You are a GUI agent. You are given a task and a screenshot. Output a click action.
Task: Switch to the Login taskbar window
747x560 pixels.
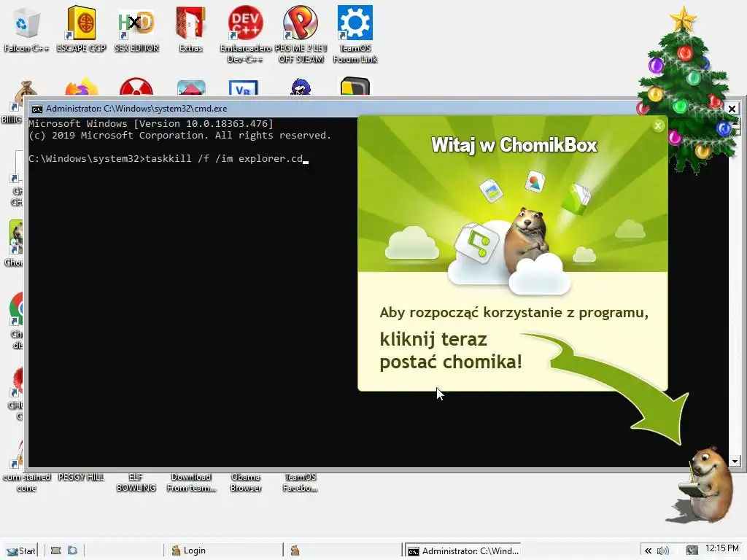(223, 551)
